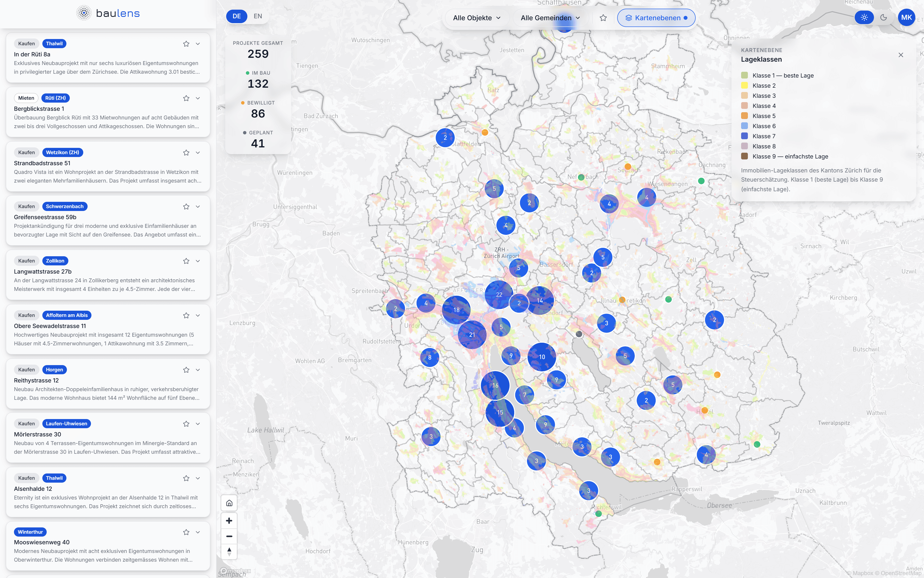This screenshot has height=578, width=924.
Task: Click the baulens logo
Action: click(108, 13)
